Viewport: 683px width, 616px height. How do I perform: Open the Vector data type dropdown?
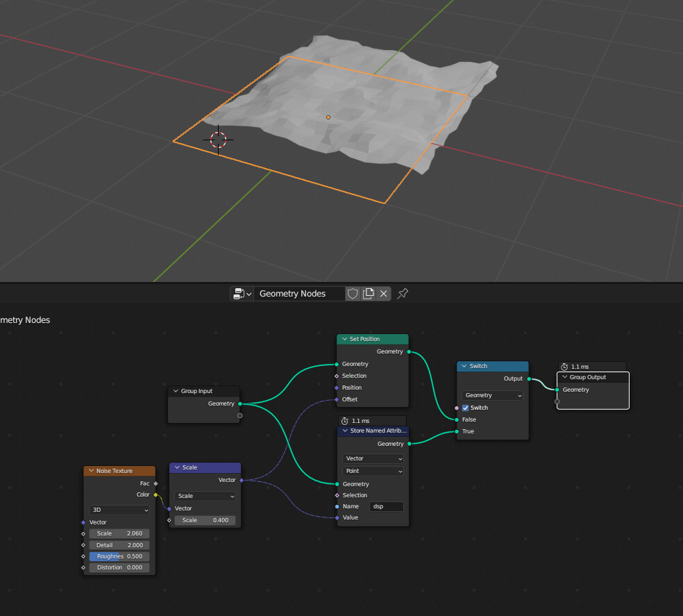click(373, 458)
